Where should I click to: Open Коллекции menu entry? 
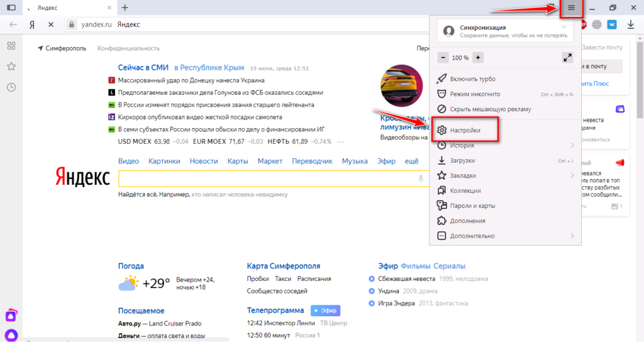[x=505, y=191]
